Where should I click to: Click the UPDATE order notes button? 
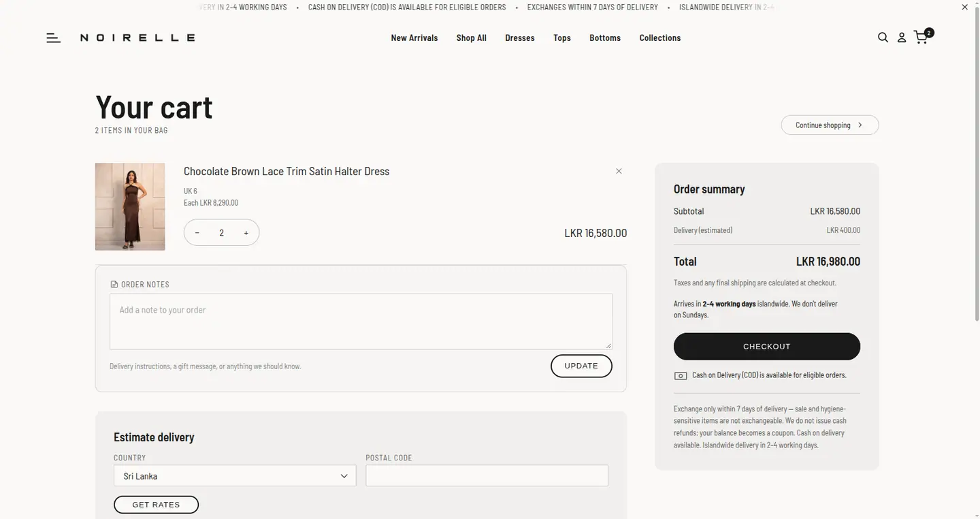(581, 366)
